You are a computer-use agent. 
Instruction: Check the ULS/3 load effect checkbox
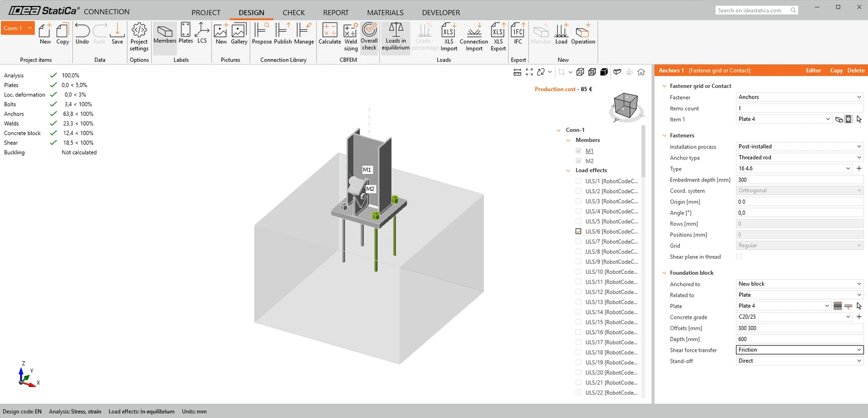pos(578,201)
